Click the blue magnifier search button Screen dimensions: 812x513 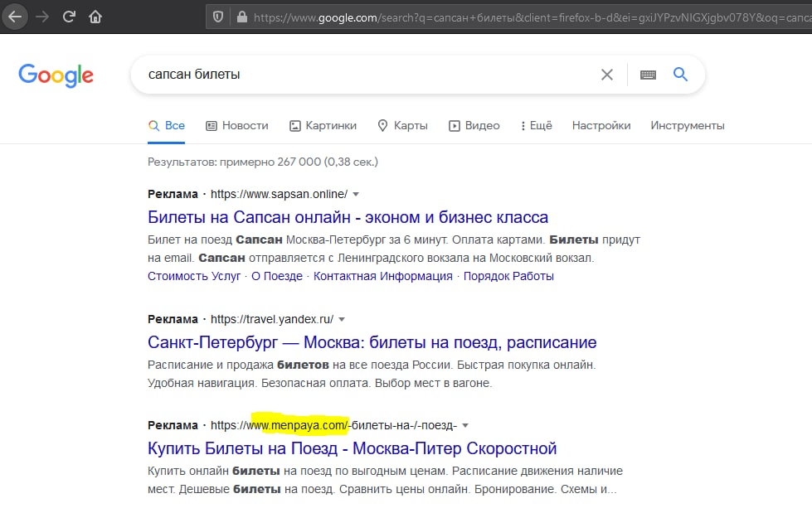point(680,75)
